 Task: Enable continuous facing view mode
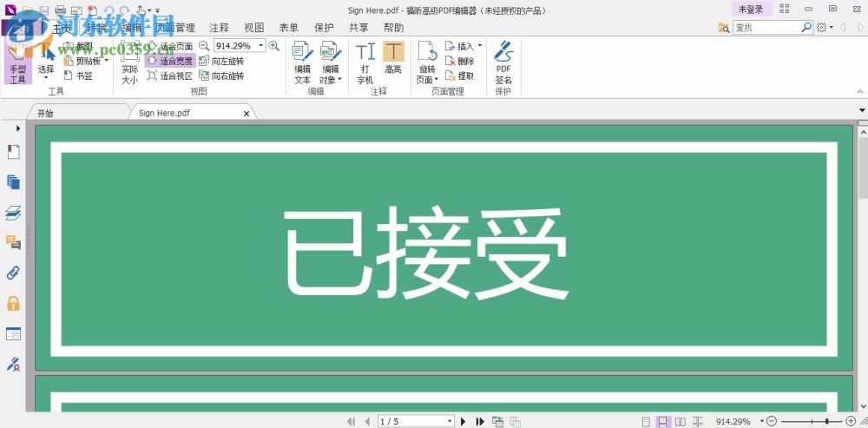point(699,421)
